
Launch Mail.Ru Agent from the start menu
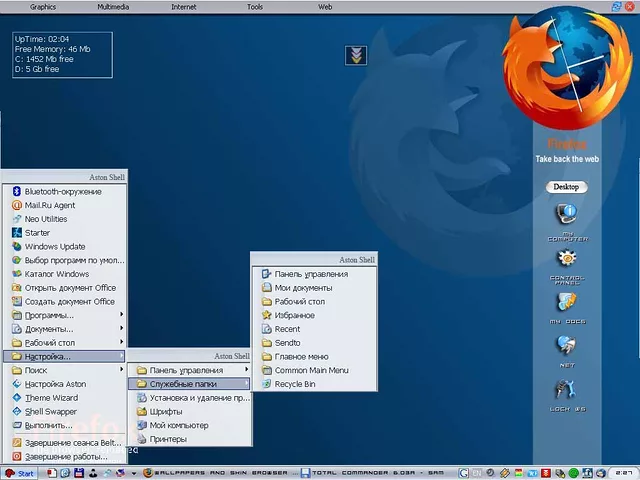(x=50, y=205)
